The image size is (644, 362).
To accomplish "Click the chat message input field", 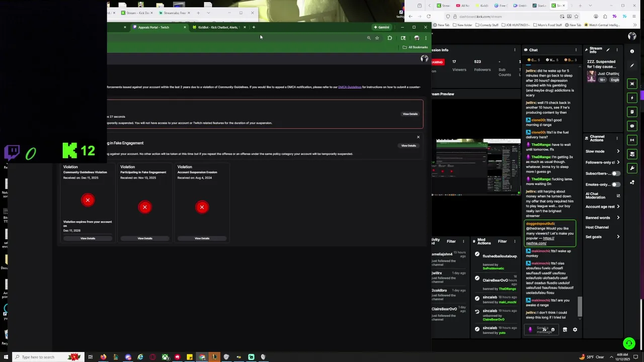I will [x=542, y=330].
